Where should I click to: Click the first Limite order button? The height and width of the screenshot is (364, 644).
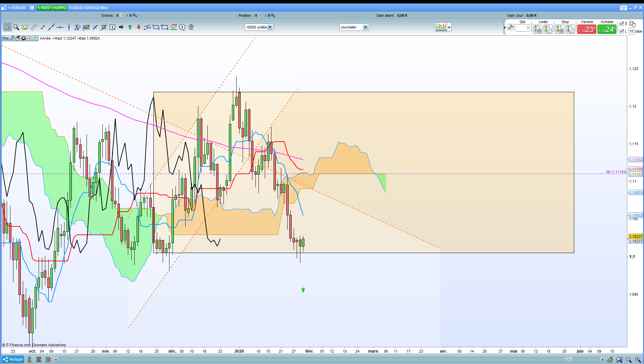pyautogui.click(x=538, y=29)
